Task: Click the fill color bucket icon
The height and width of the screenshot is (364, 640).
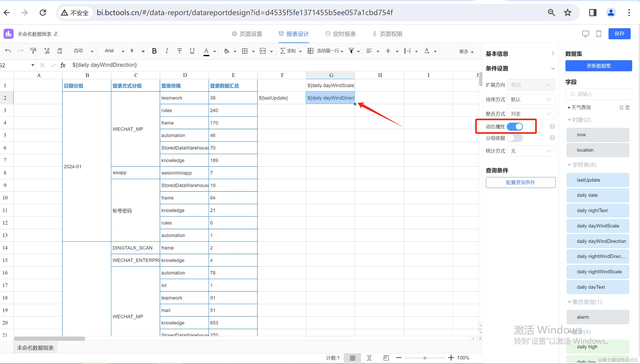Action: [x=226, y=51]
